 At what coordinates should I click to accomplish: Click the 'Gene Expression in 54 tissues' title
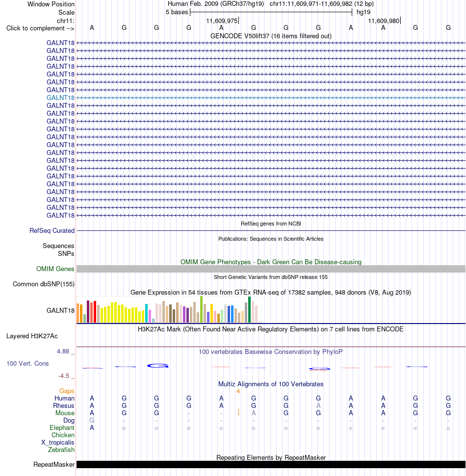point(271,292)
